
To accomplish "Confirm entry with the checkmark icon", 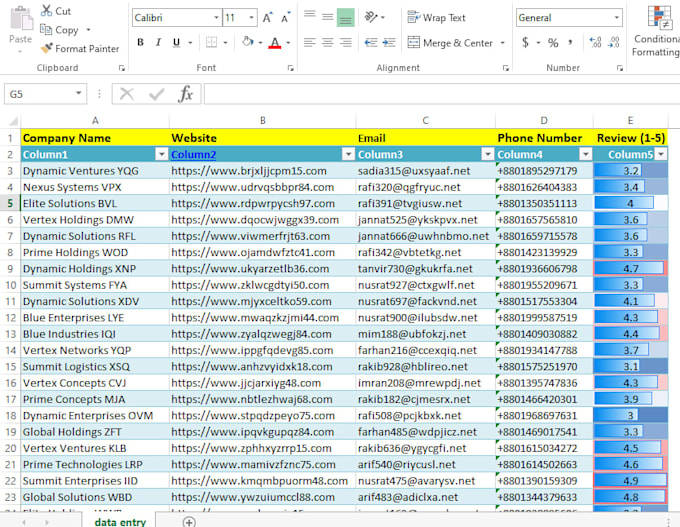I will (x=156, y=94).
